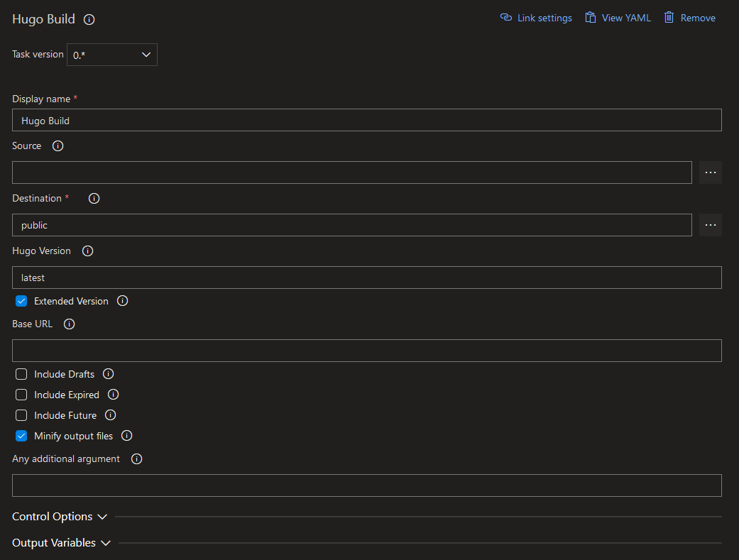Click the Display name input field
The width and height of the screenshot is (739, 560).
point(367,120)
